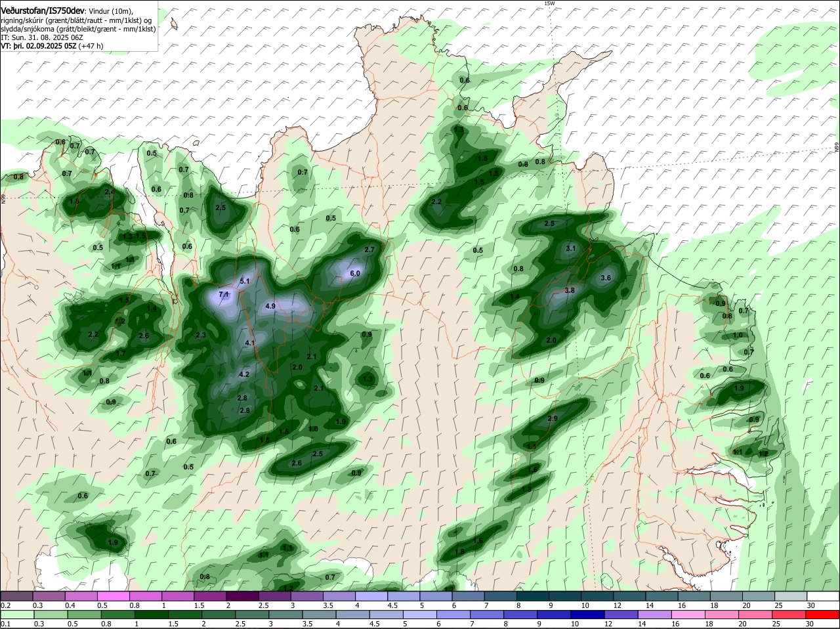Click the 0.1 label on lower legend
840x629 pixels.
(5, 623)
